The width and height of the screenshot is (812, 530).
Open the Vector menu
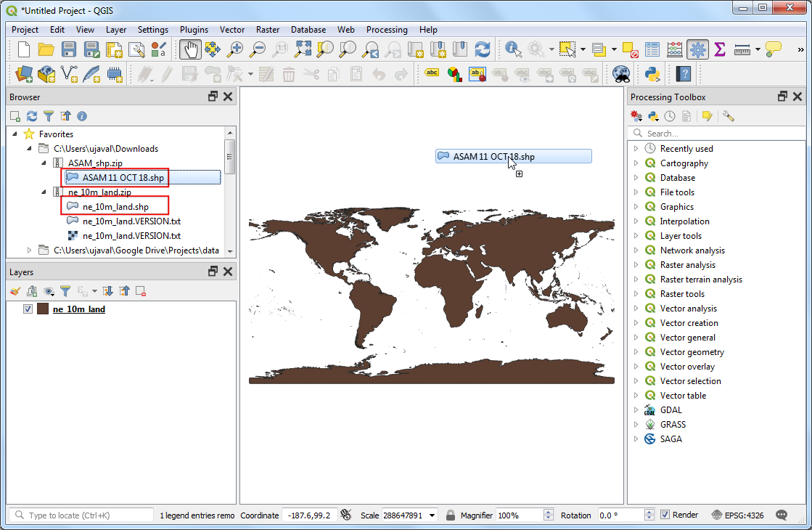coord(232,30)
